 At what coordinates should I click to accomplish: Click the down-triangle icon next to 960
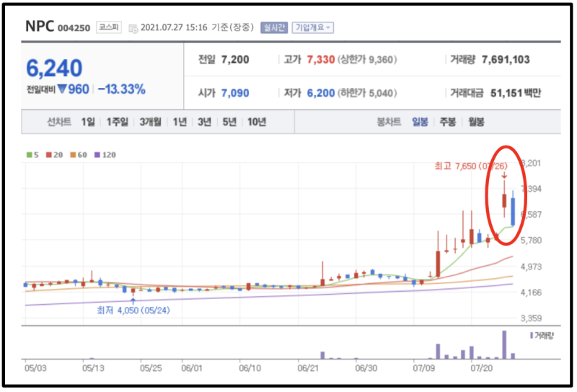(x=61, y=89)
